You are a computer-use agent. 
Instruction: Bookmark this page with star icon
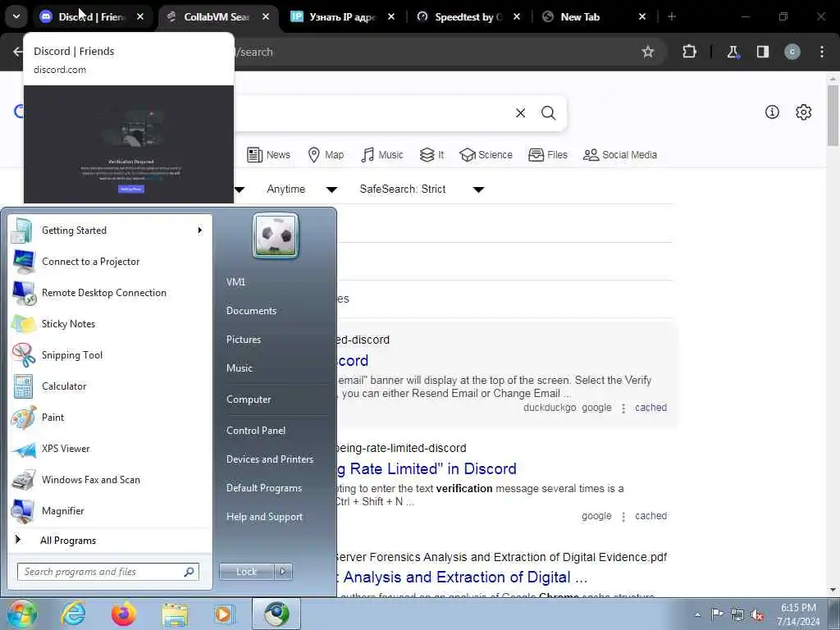click(648, 52)
